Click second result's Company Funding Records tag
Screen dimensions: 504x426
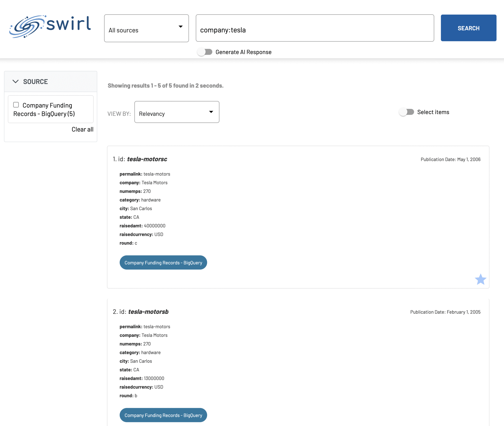click(163, 415)
